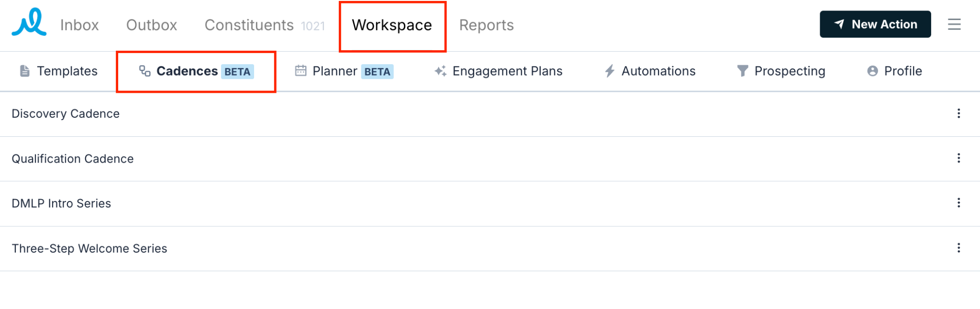
Task: Click the Engagement Plans sparkle icon
Action: (440, 71)
